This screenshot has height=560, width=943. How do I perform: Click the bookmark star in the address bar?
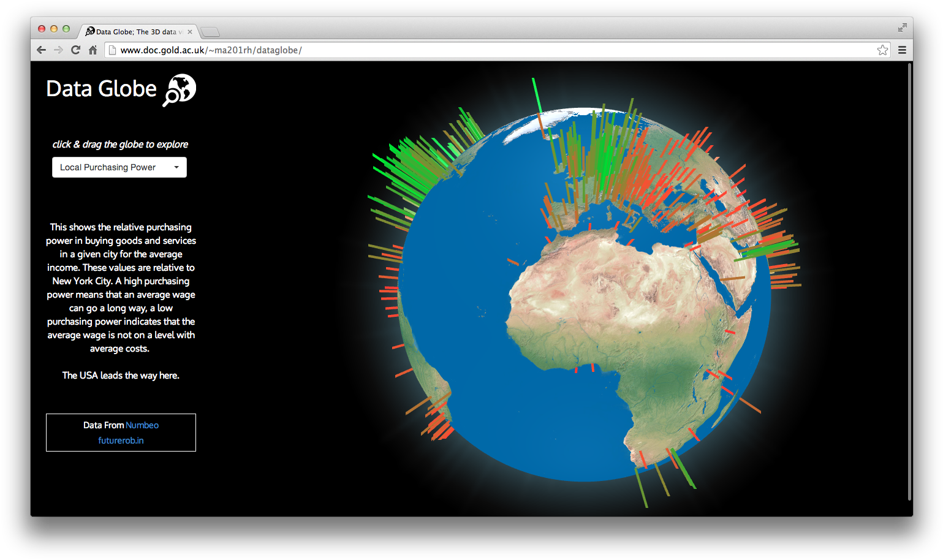point(882,50)
